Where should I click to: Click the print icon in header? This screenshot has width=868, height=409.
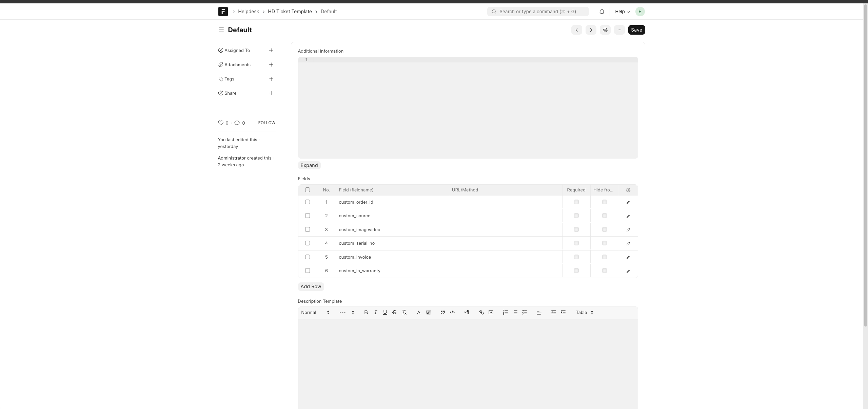[605, 30]
